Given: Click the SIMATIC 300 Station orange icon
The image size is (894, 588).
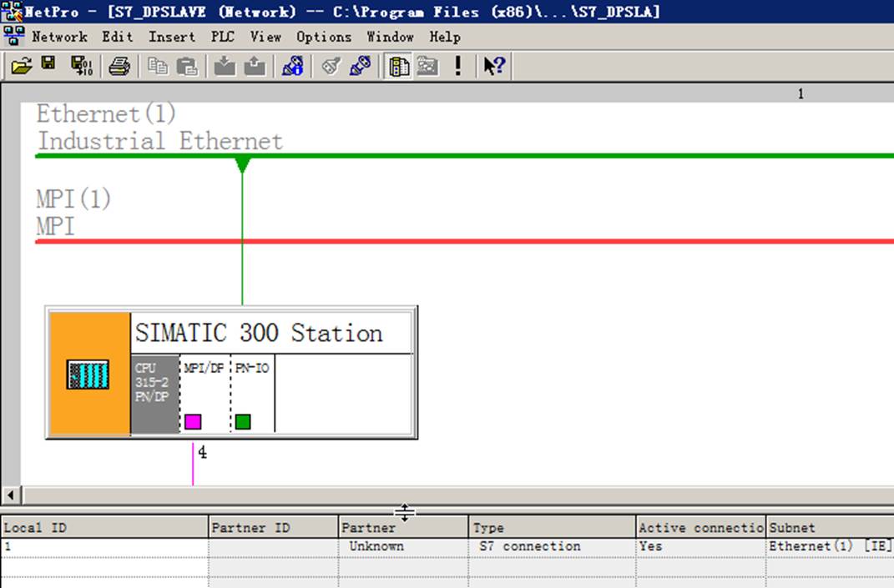Looking at the screenshot, I should tap(89, 374).
